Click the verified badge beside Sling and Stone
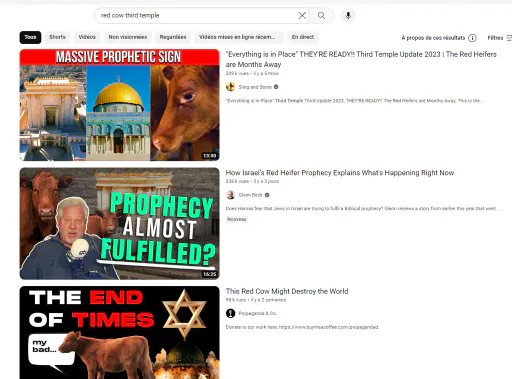512x379 pixels. pyautogui.click(x=276, y=87)
